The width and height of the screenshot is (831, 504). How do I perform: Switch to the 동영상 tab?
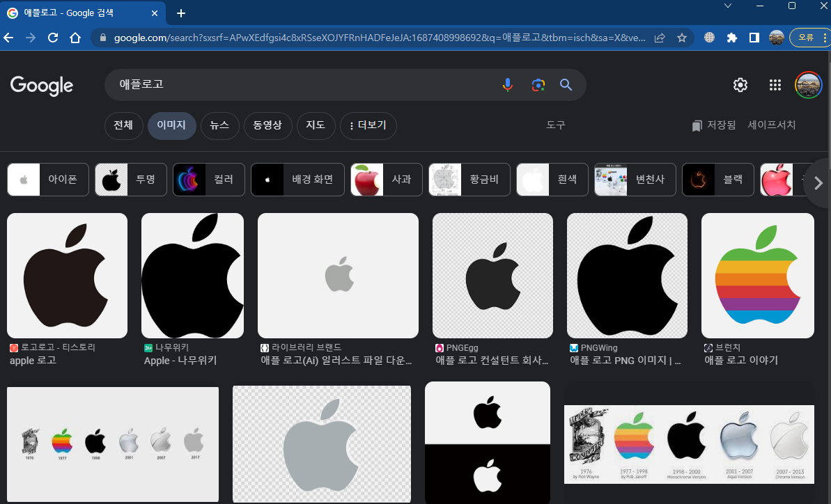click(x=267, y=125)
